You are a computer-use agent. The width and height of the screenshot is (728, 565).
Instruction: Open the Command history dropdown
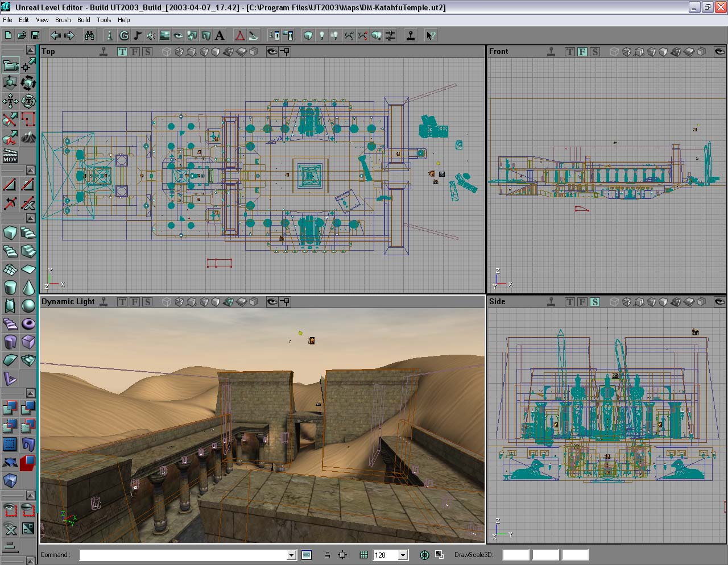[291, 555]
